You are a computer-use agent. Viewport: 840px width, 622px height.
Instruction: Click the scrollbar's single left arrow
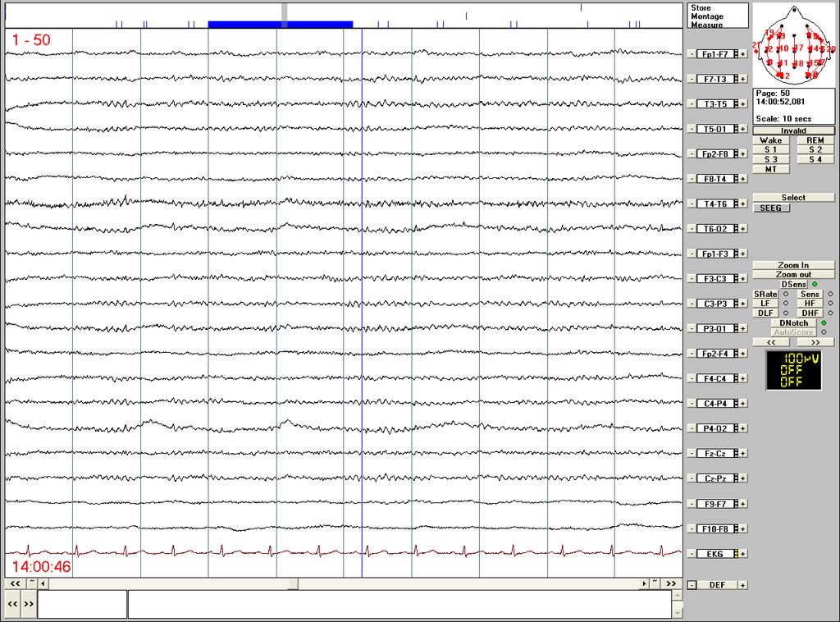click(x=43, y=583)
